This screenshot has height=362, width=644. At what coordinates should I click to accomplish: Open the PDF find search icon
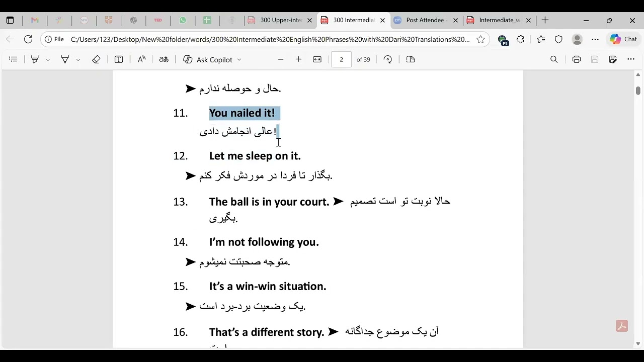[x=554, y=59]
